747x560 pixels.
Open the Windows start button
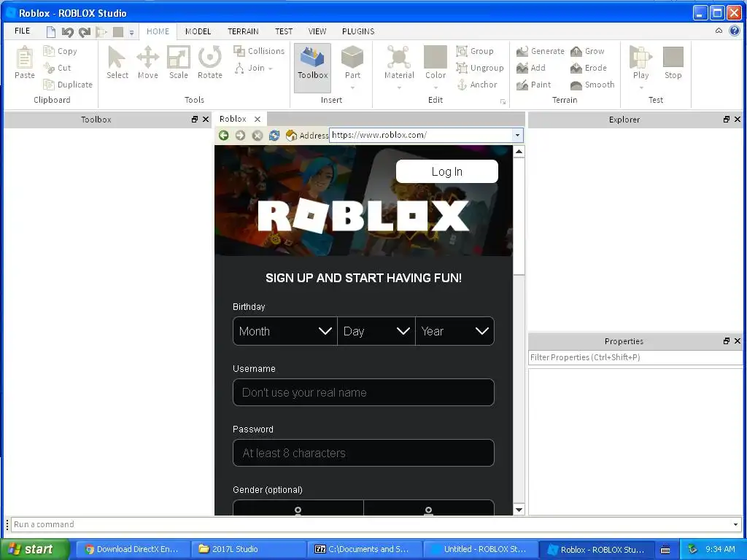click(x=34, y=549)
